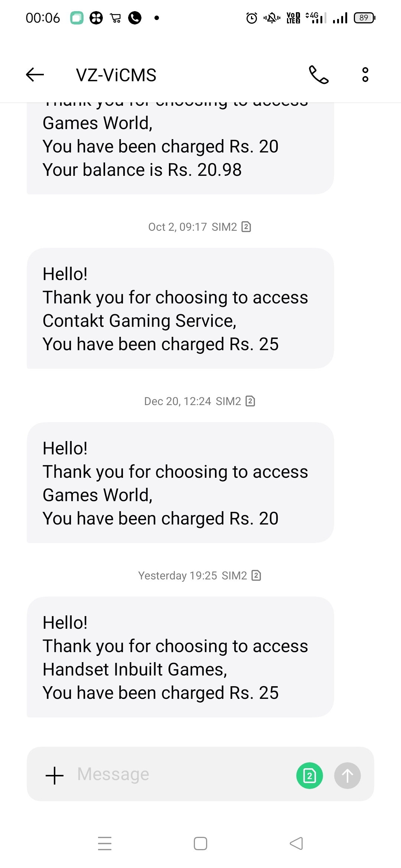
Task: Switch SIM using the green SIM2 button
Action: pyautogui.click(x=309, y=776)
